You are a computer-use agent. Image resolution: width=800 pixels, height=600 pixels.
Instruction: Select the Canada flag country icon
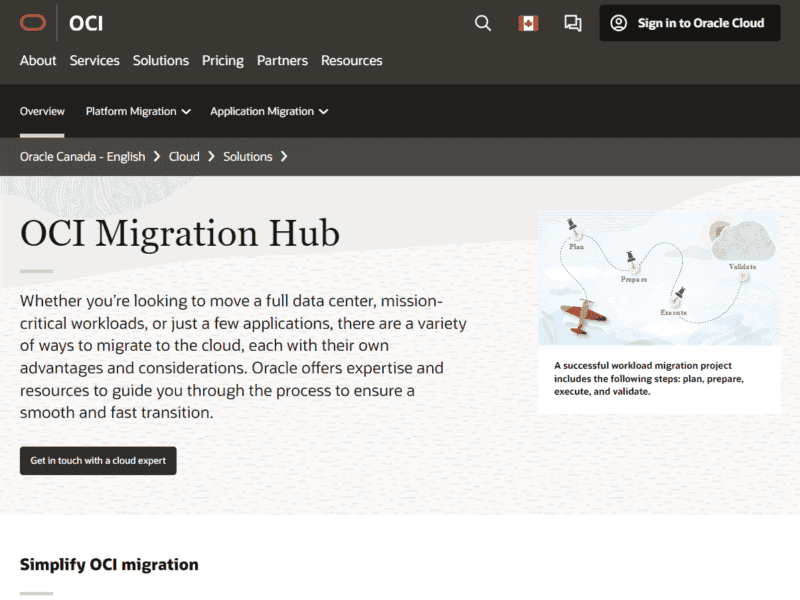tap(528, 23)
